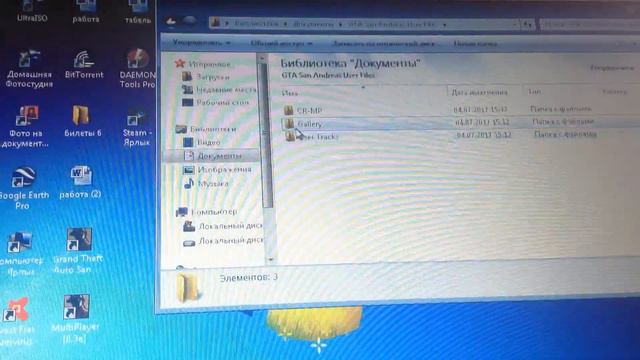Click the Explorer forward arrow button

189,21
